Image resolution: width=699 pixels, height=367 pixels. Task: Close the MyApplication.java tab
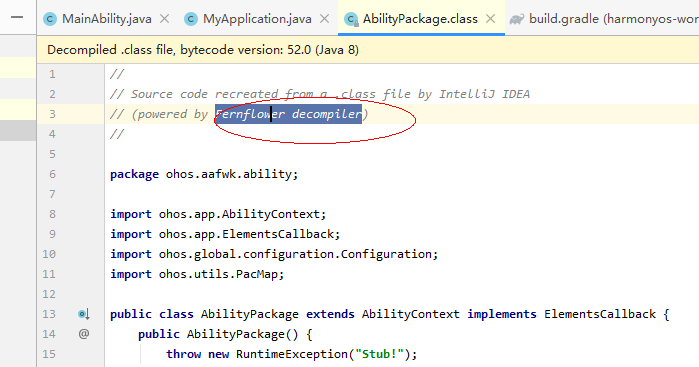325,19
